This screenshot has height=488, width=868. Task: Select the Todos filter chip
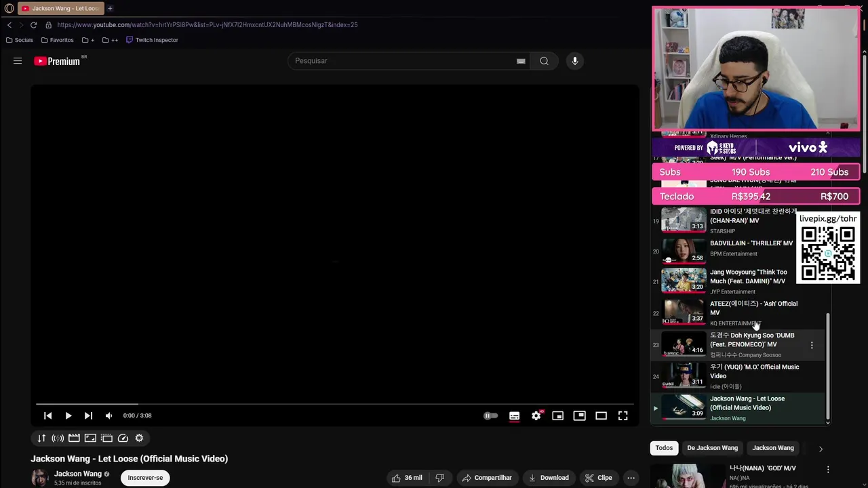point(664,448)
